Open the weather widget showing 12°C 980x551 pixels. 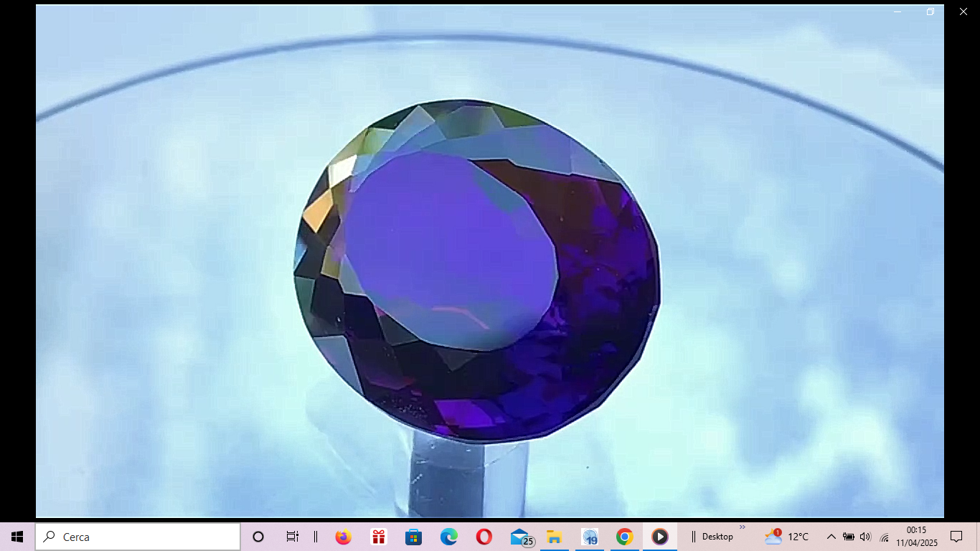(787, 537)
